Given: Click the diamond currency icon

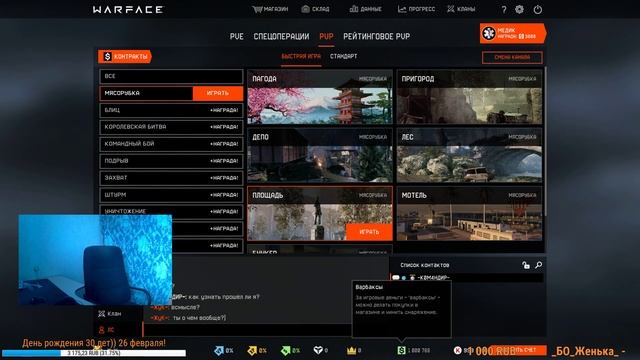Looking at the screenshot, I should point(318,350).
